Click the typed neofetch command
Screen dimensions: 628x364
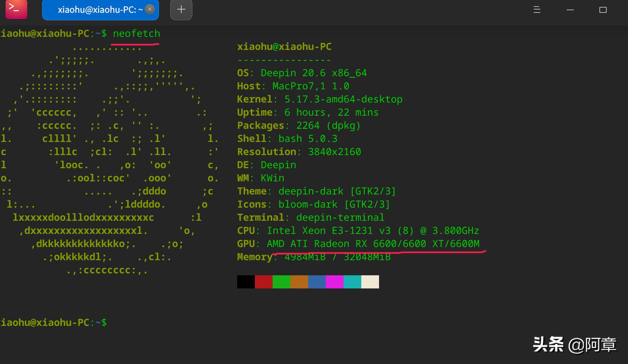click(136, 34)
